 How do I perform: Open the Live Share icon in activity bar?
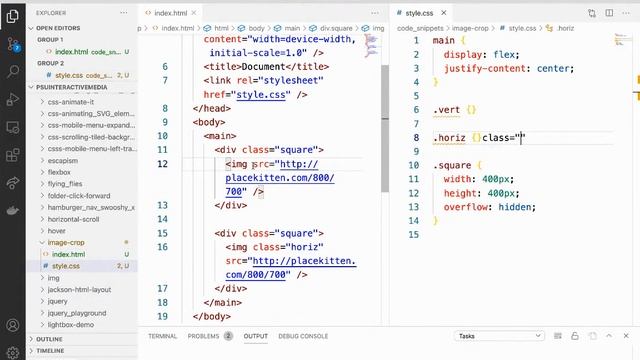tap(13, 182)
